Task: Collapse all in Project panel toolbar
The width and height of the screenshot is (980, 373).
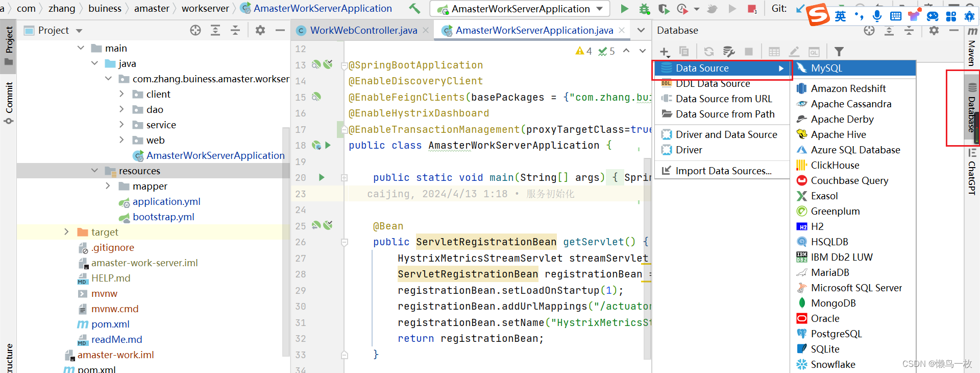Action: 235,31
